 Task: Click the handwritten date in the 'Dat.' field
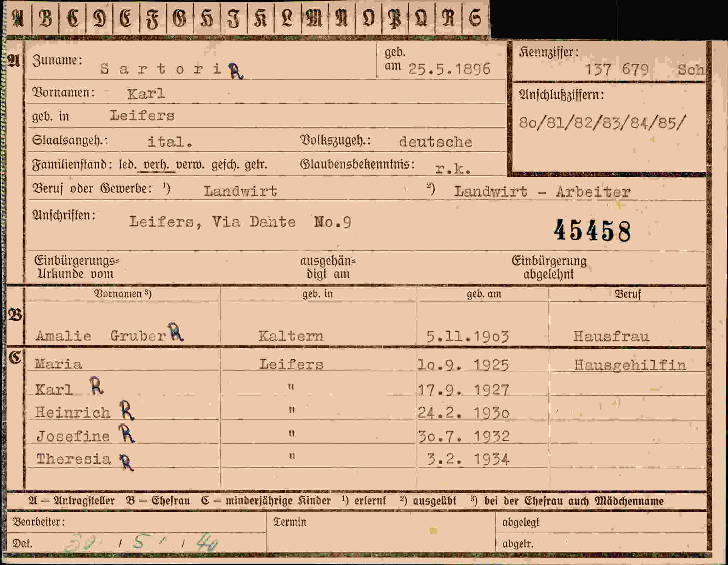[141, 543]
